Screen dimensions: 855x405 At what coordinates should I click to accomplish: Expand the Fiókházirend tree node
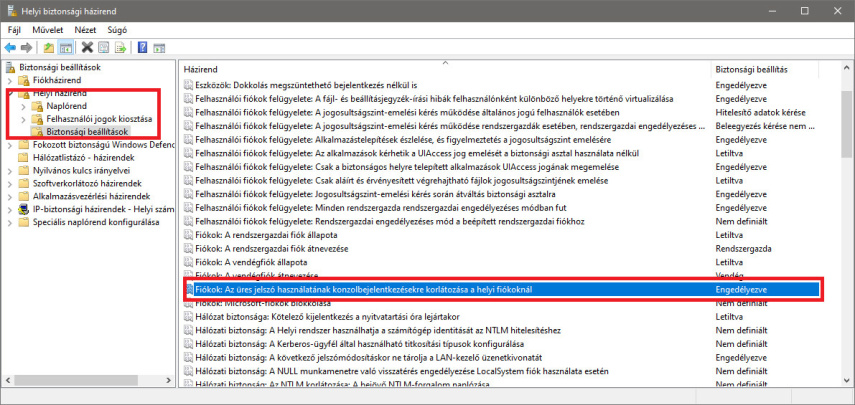coord(12,80)
